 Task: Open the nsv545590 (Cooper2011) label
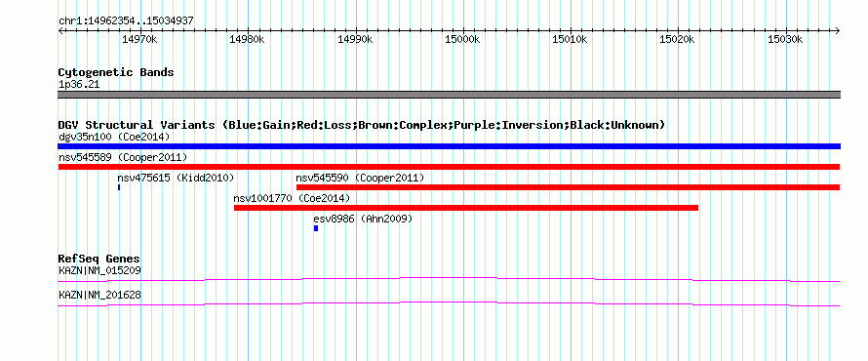point(360,178)
